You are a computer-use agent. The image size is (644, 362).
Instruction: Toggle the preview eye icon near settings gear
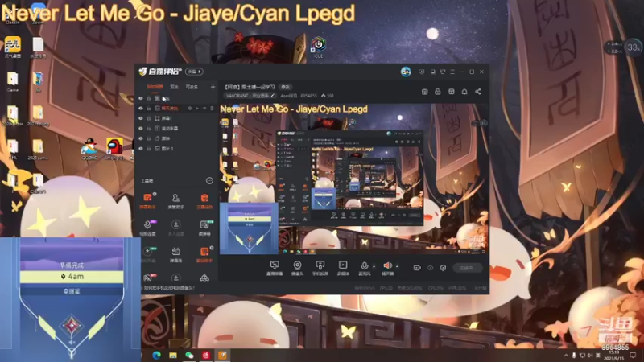tap(430, 268)
